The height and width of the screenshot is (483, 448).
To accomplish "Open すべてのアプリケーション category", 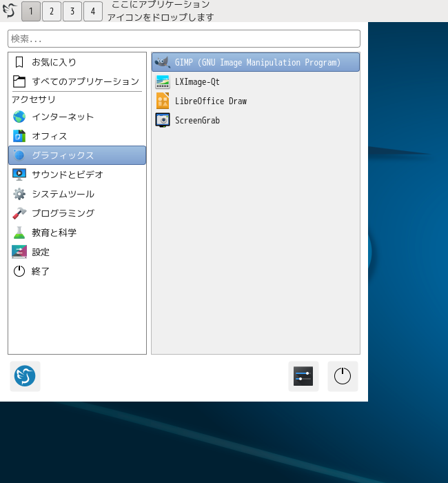I will coord(77,81).
